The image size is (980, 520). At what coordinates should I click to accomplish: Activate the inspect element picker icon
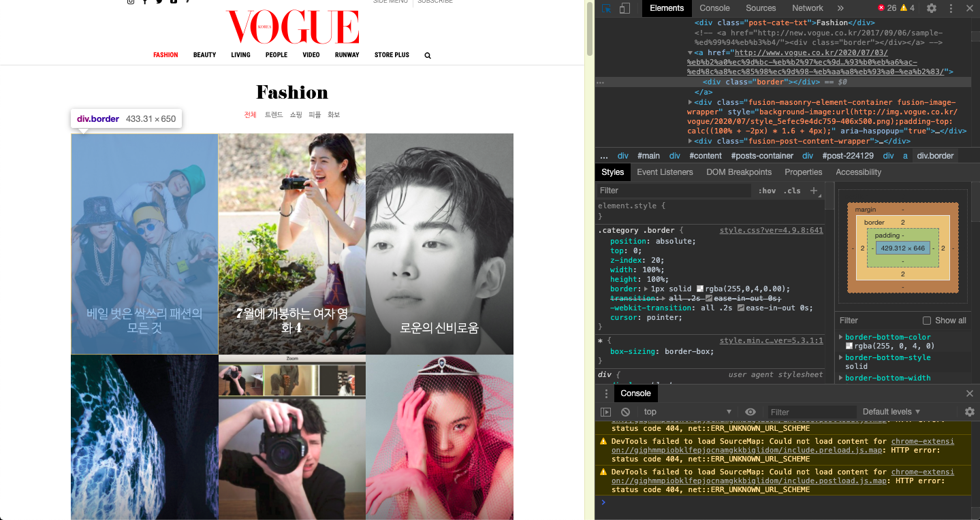click(x=606, y=8)
